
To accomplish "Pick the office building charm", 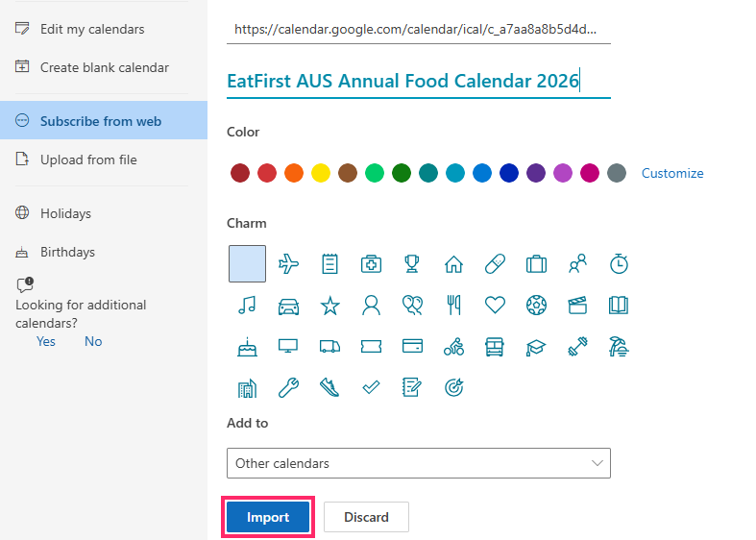I will click(x=247, y=387).
